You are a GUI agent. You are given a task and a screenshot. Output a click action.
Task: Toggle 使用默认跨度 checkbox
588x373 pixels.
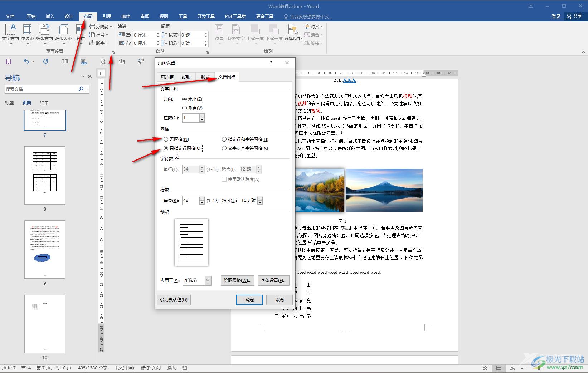point(224,179)
